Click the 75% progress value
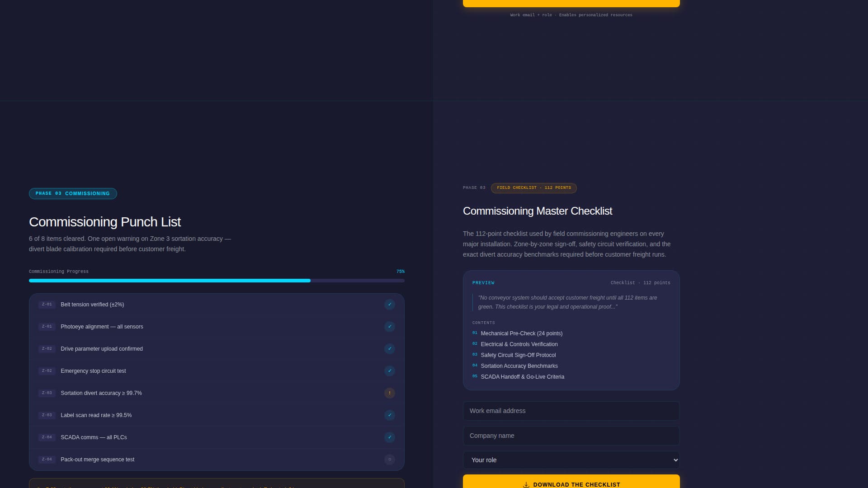The width and height of the screenshot is (868, 488). (401, 272)
